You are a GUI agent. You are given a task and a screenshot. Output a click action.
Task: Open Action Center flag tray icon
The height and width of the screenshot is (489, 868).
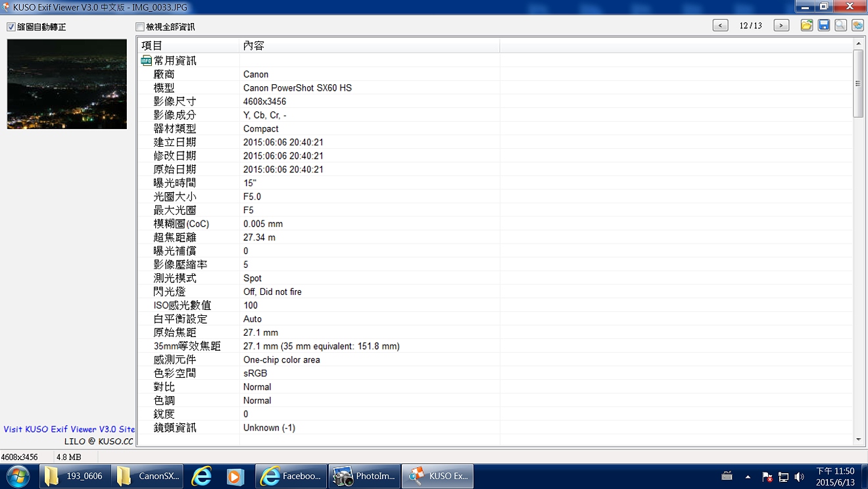click(x=767, y=476)
